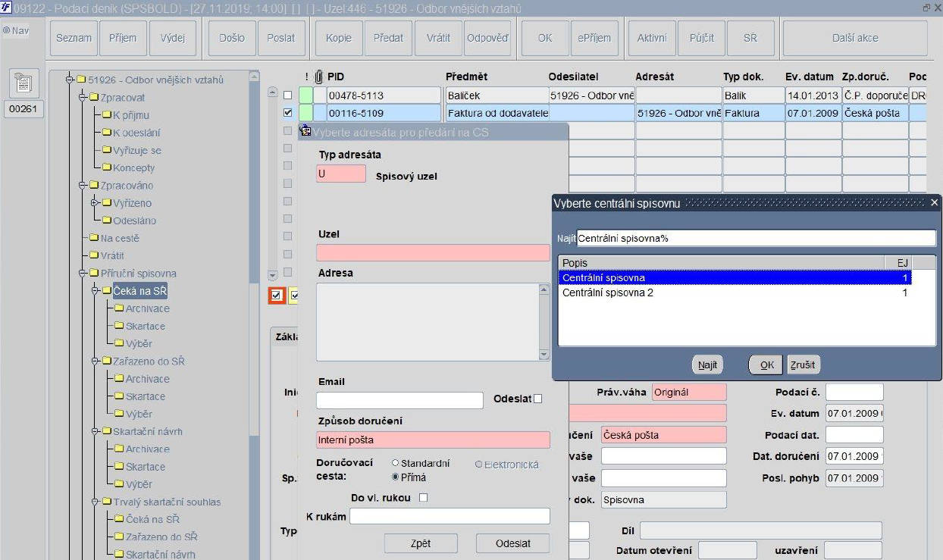Screen dimensions: 943x560
Task: Click the icon in the Vyberte adresáta title bar
Action: 305,130
